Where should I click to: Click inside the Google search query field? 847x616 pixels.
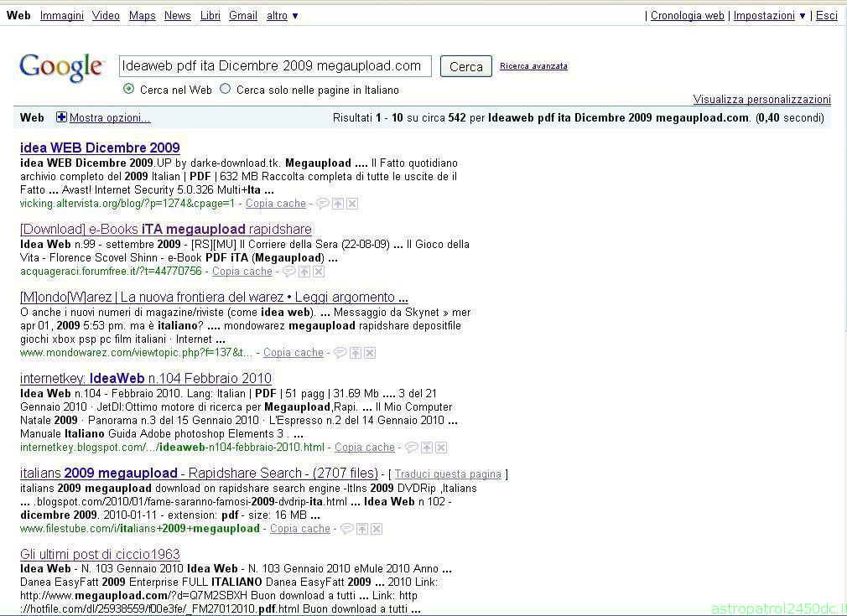click(275, 66)
